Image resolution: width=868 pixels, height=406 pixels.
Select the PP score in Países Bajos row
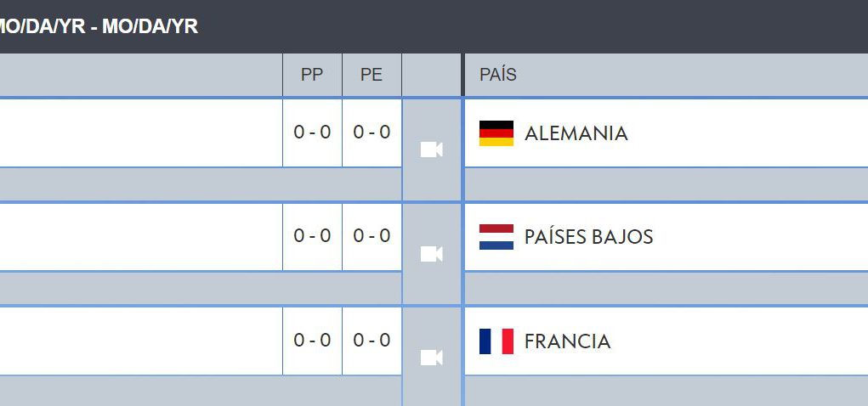312,236
